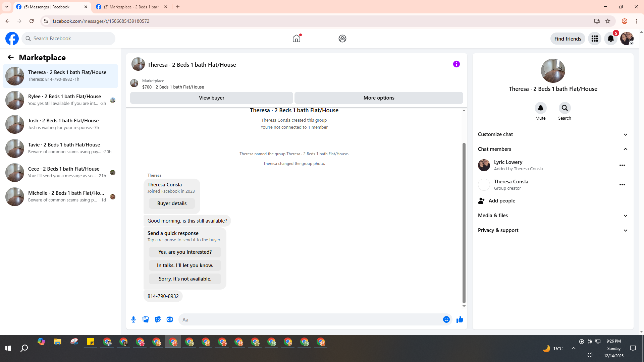Send a thumbs-up like

click(460, 319)
